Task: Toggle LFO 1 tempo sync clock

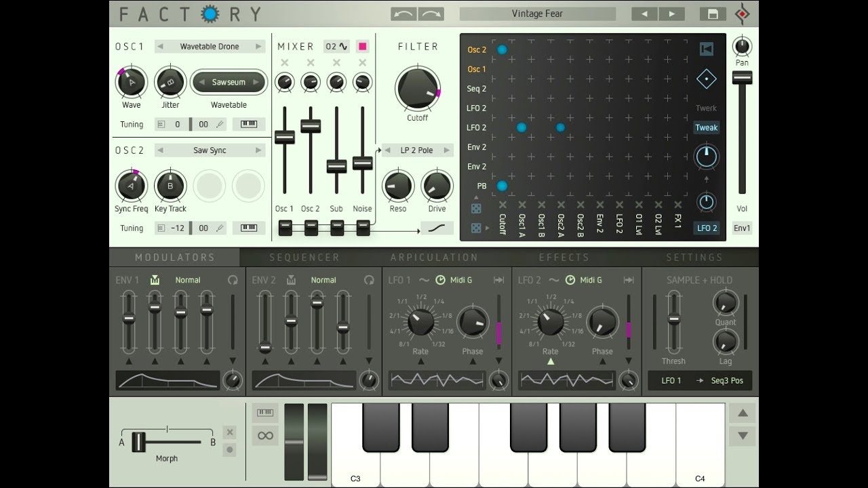Action: pos(440,280)
